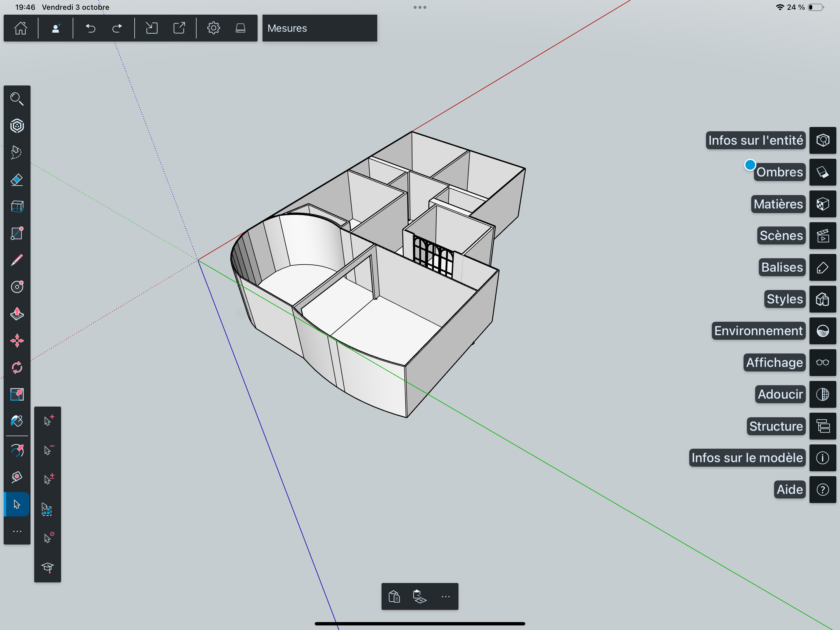The width and height of the screenshot is (840, 630).
Task: Click the Scènes label
Action: tap(781, 236)
